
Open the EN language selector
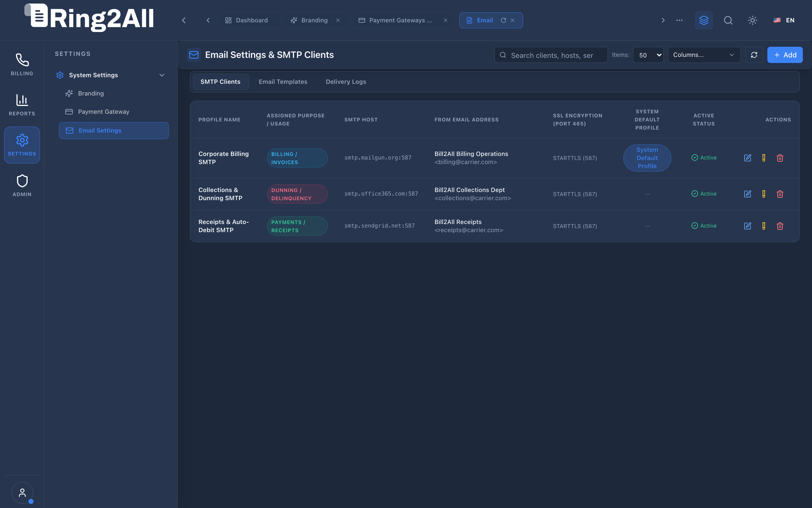[784, 20]
